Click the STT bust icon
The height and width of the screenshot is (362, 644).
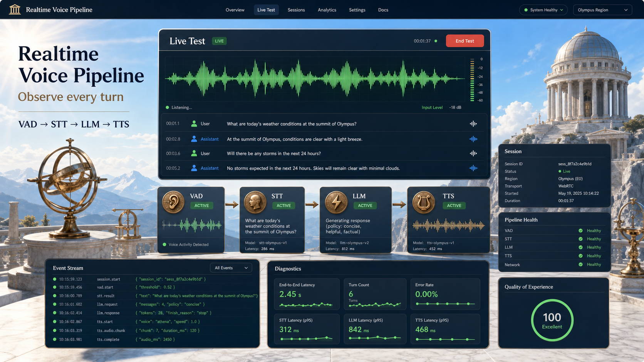pyautogui.click(x=255, y=202)
